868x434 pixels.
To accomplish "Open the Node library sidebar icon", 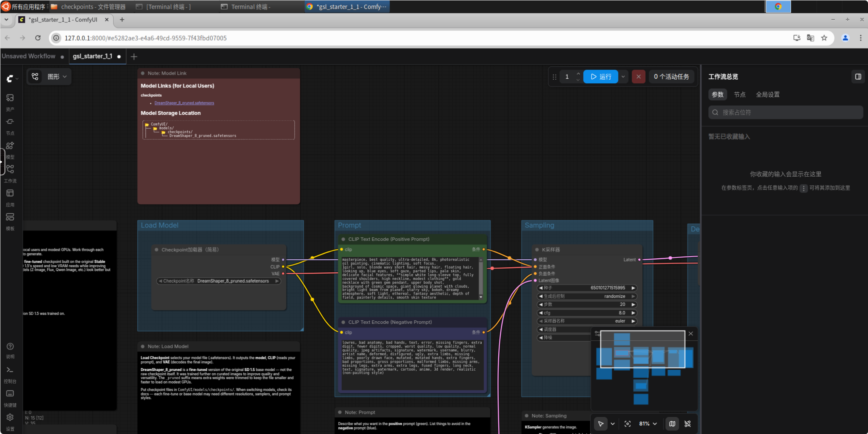I will pos(10,122).
